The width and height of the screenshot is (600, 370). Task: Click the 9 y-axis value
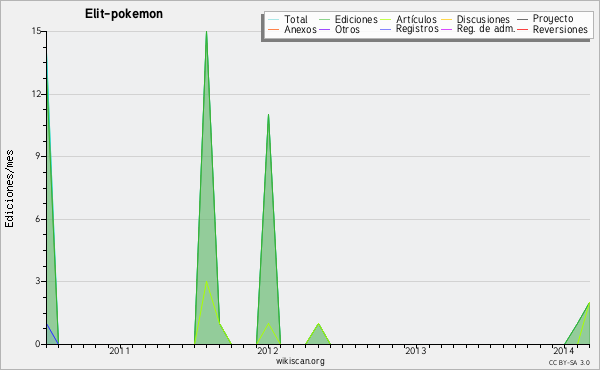pos(38,156)
